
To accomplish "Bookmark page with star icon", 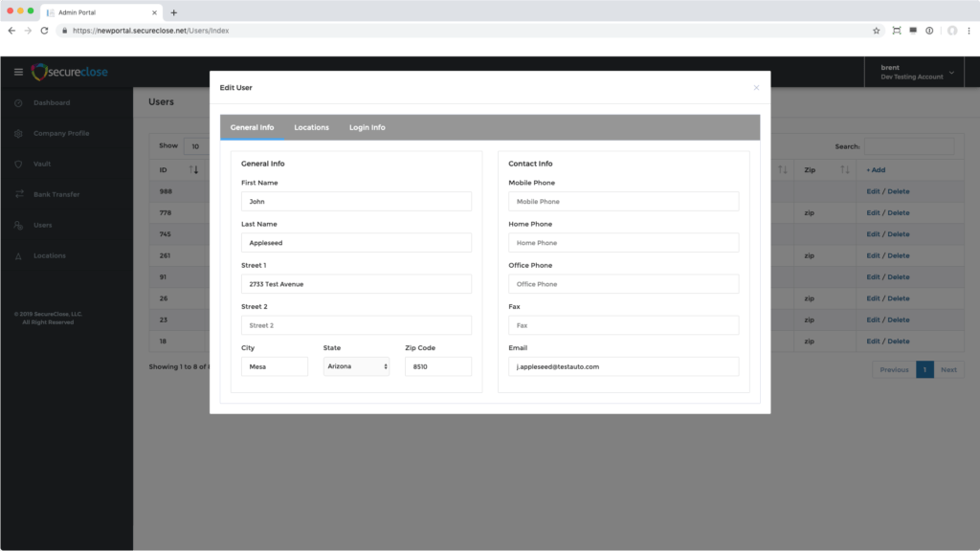I will click(x=876, y=31).
